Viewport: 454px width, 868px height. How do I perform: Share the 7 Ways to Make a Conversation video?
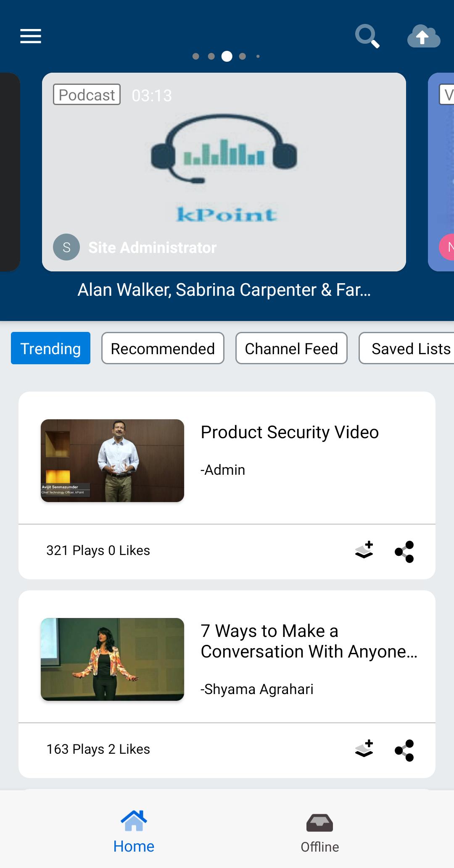404,750
